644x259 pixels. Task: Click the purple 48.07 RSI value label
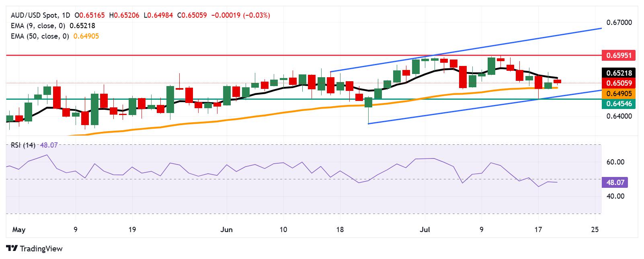[615, 183]
